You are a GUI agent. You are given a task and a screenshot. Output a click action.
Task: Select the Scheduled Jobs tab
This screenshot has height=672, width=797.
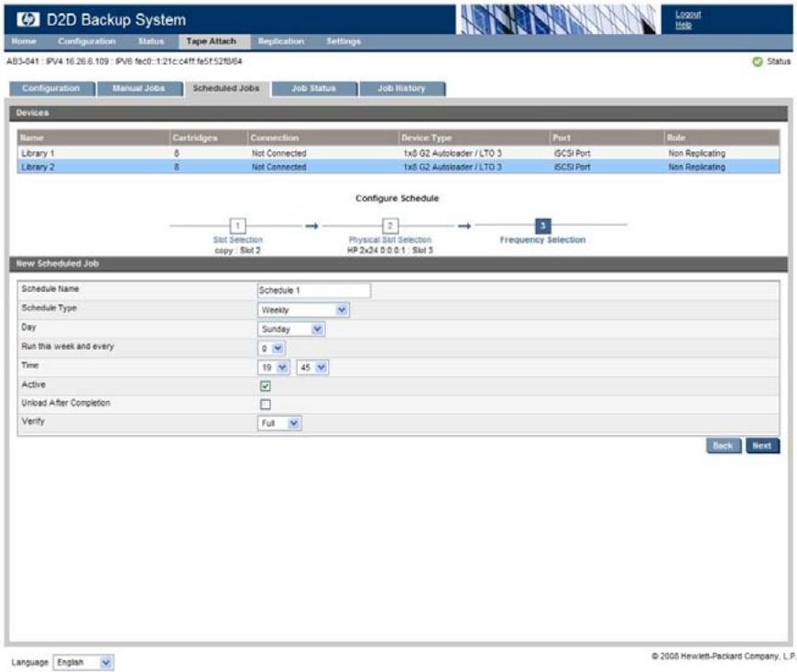(226, 89)
